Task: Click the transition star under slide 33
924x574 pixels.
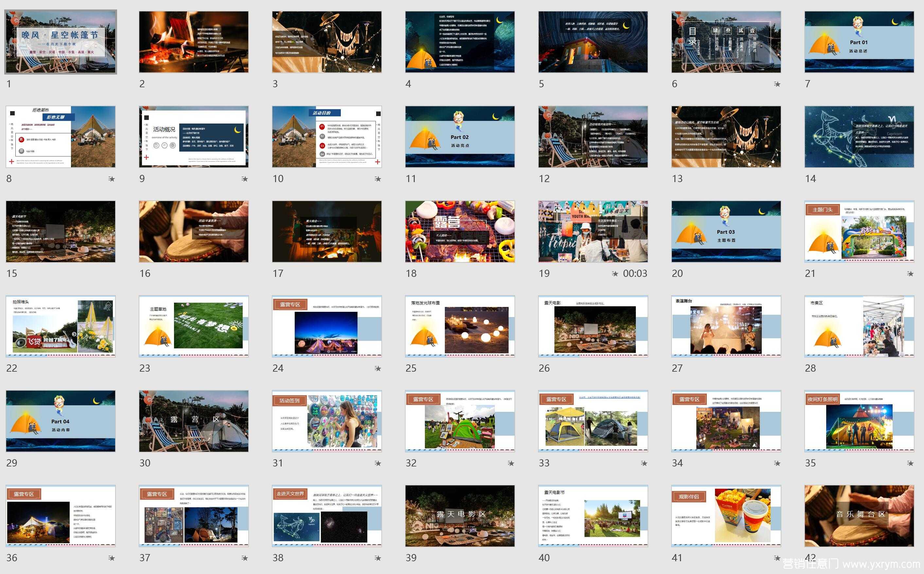Action: (x=644, y=463)
